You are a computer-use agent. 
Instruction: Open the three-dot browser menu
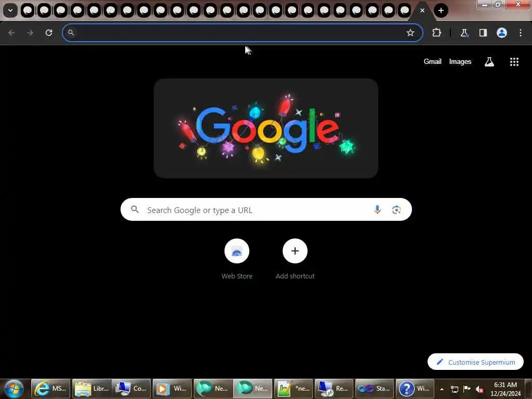pos(521,33)
